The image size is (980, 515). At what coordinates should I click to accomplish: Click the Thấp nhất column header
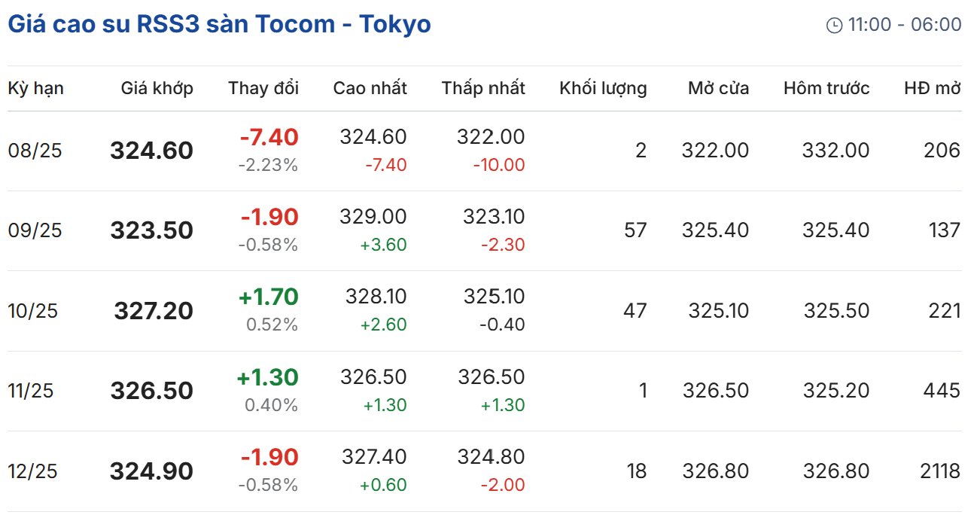click(x=483, y=89)
